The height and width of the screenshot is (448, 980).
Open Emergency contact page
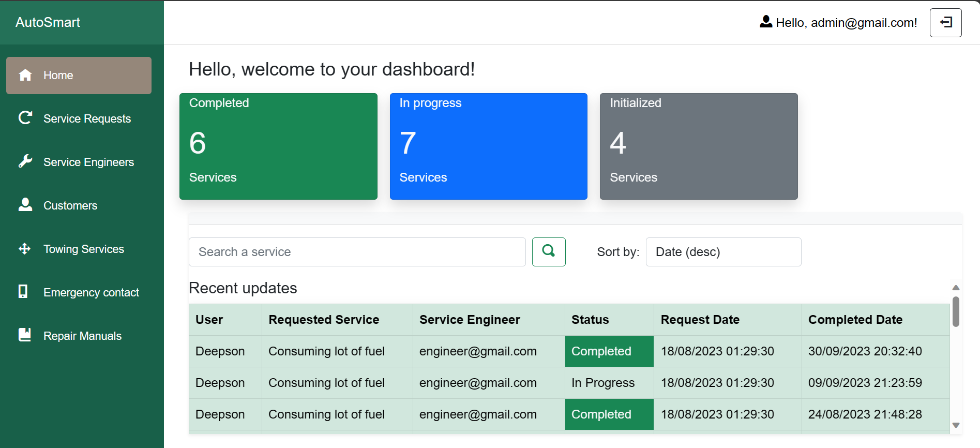[x=79, y=292]
